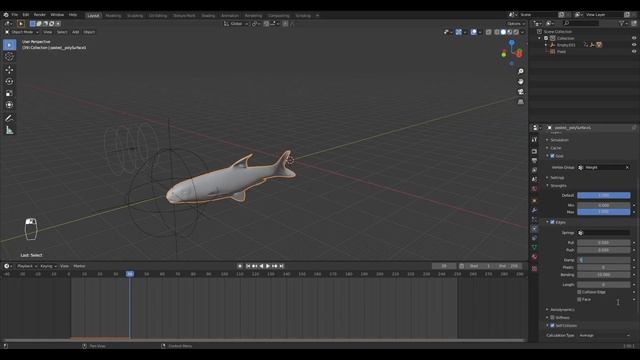Open the Output properties tab

534,160
